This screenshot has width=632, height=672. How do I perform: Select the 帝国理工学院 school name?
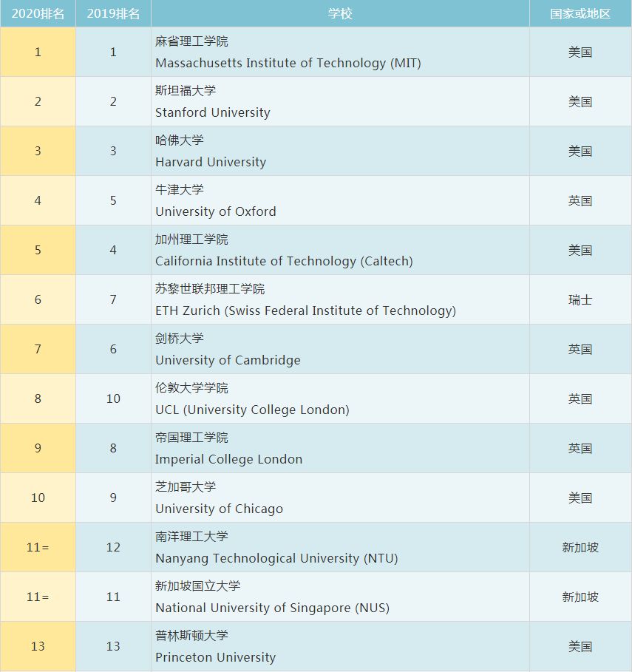tap(191, 437)
